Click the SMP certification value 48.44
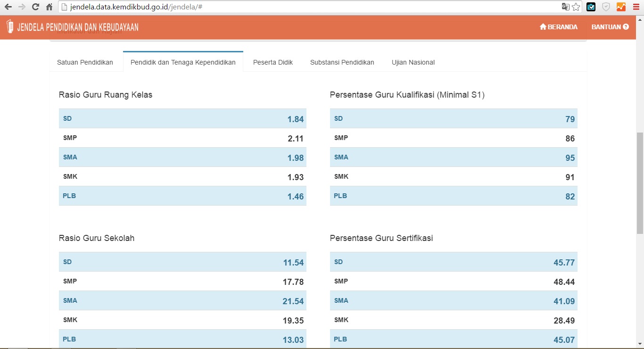This screenshot has width=644, height=349. [x=564, y=282]
